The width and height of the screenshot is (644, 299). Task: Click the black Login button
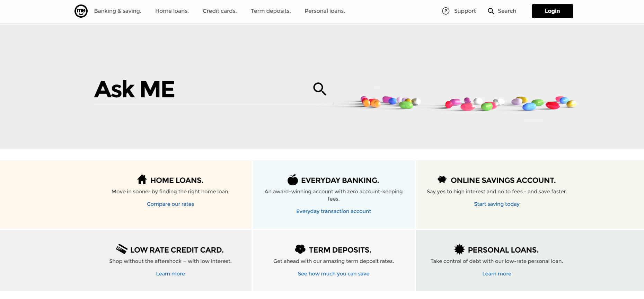[x=552, y=11]
